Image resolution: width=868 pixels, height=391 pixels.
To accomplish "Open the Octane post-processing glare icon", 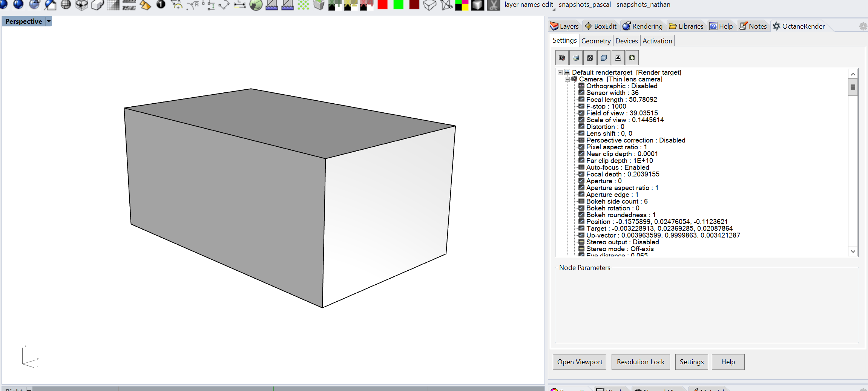I will 632,58.
